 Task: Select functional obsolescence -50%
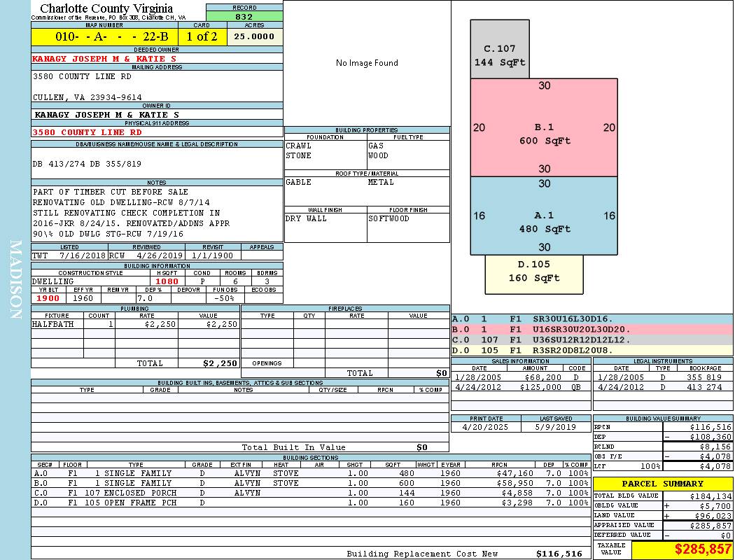[x=223, y=298]
